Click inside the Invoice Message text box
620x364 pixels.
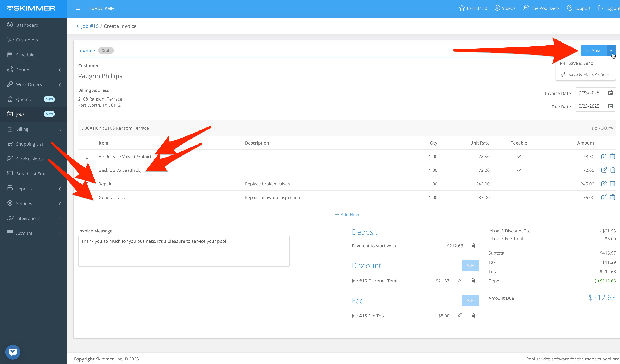pos(184,251)
